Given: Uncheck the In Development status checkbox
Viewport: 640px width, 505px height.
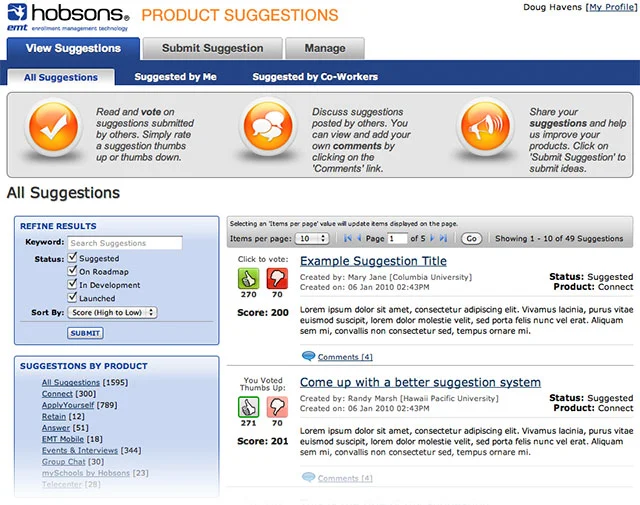Looking at the screenshot, I should 72,284.
